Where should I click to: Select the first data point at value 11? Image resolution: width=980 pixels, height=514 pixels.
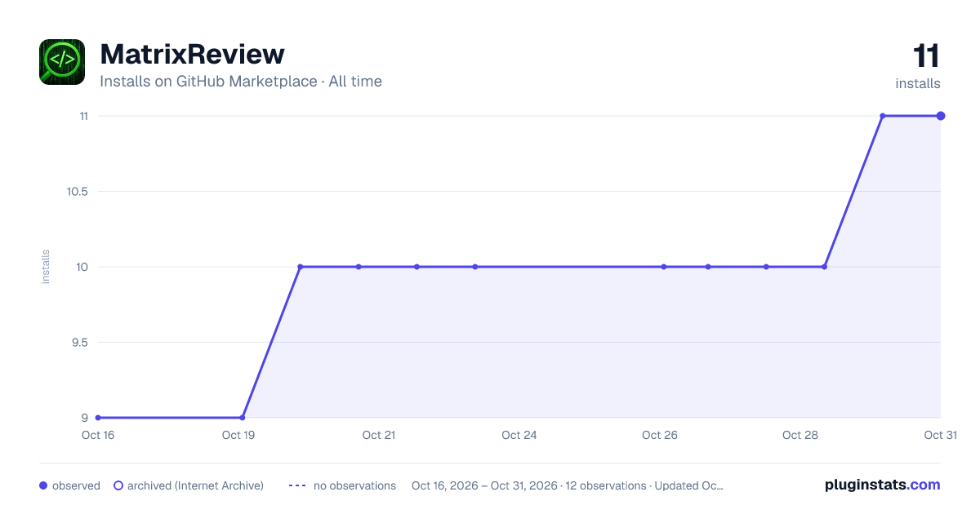[883, 116]
